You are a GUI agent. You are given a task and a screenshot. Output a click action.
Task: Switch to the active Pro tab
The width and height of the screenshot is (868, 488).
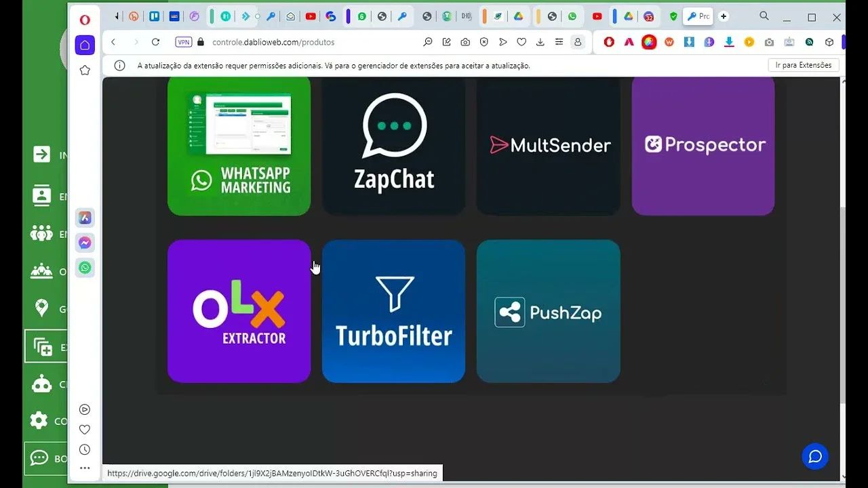pyautogui.click(x=698, y=16)
